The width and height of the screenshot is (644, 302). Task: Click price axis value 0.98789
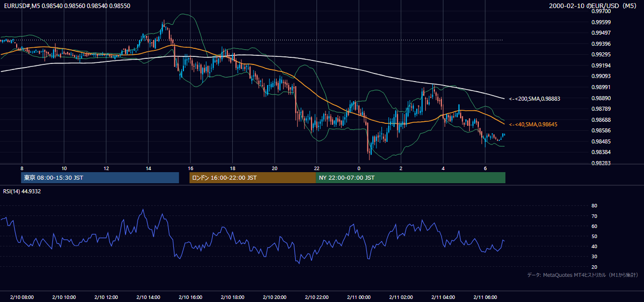(601, 109)
